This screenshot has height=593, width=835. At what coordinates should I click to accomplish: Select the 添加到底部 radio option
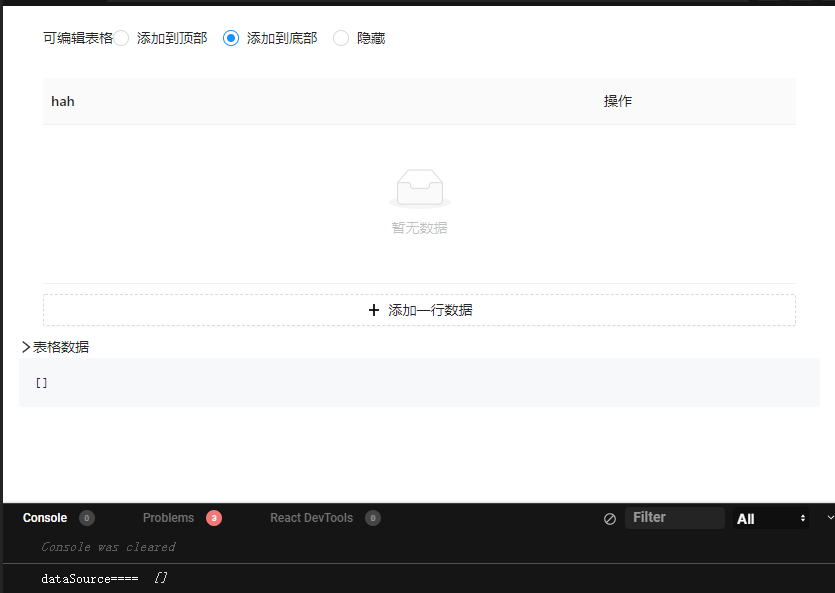click(231, 37)
